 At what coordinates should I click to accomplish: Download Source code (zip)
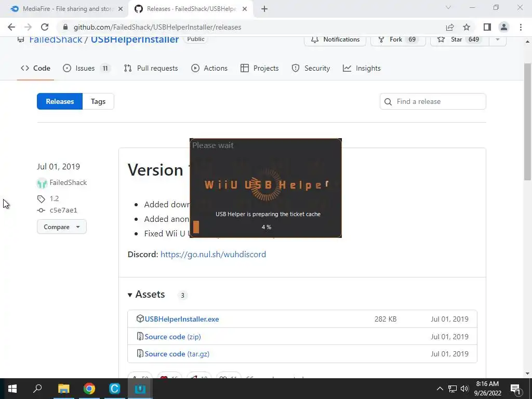172,337
